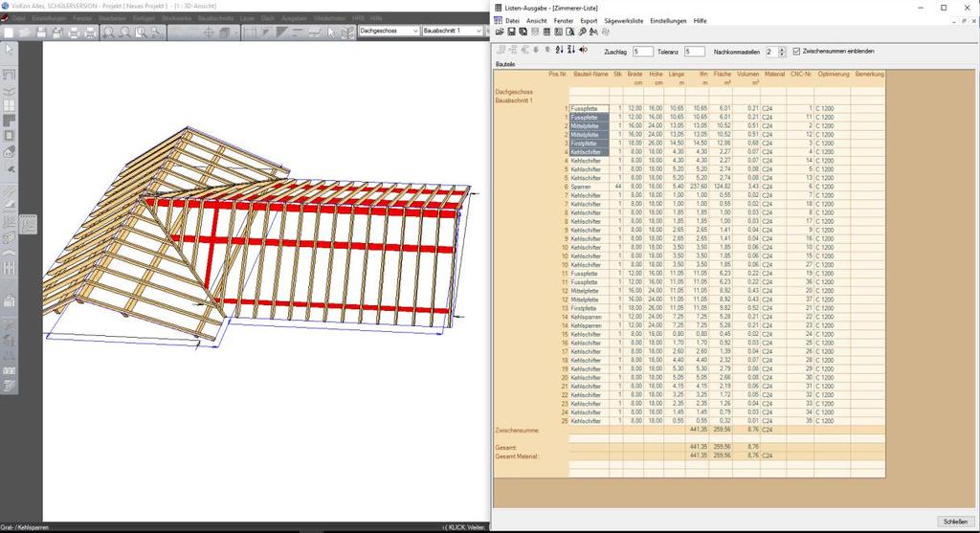Sort list descending with Z-A icon
This screenshot has width=980, height=533.
point(571,50)
